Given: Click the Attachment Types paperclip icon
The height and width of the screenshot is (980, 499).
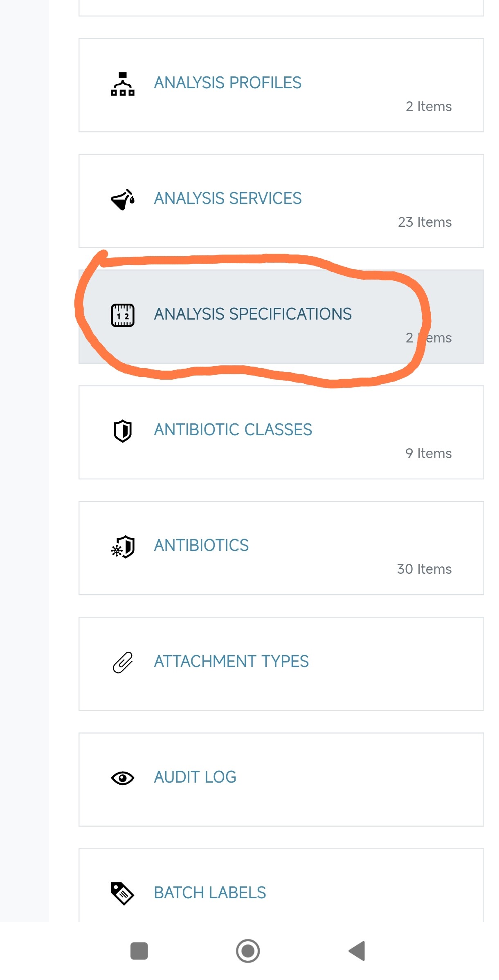Looking at the screenshot, I should tap(123, 662).
